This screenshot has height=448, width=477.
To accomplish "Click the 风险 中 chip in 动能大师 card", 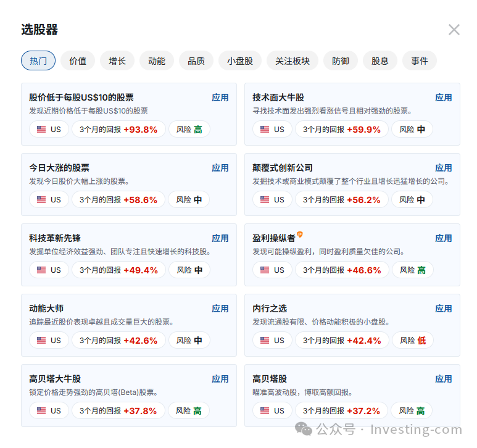I will [189, 340].
